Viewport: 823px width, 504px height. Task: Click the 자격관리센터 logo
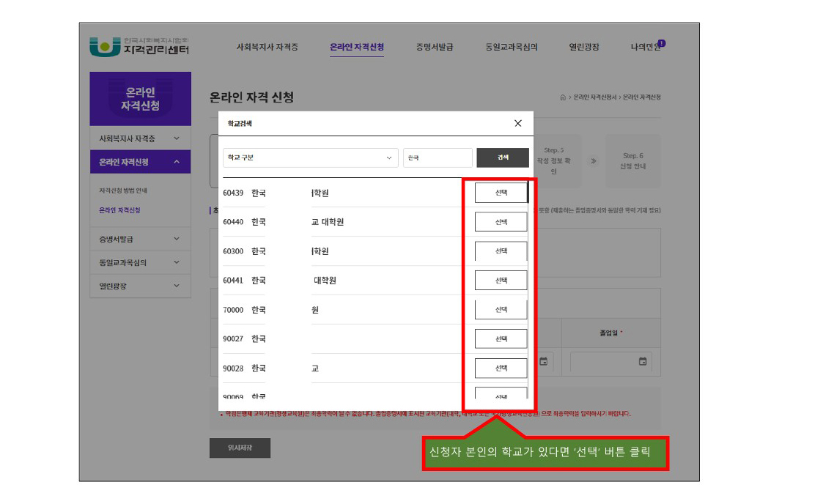[139, 47]
